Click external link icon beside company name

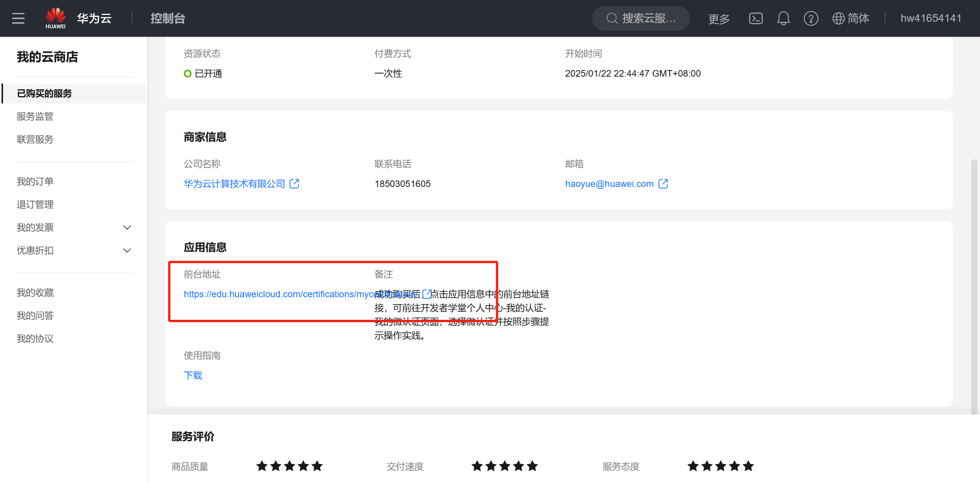[294, 184]
